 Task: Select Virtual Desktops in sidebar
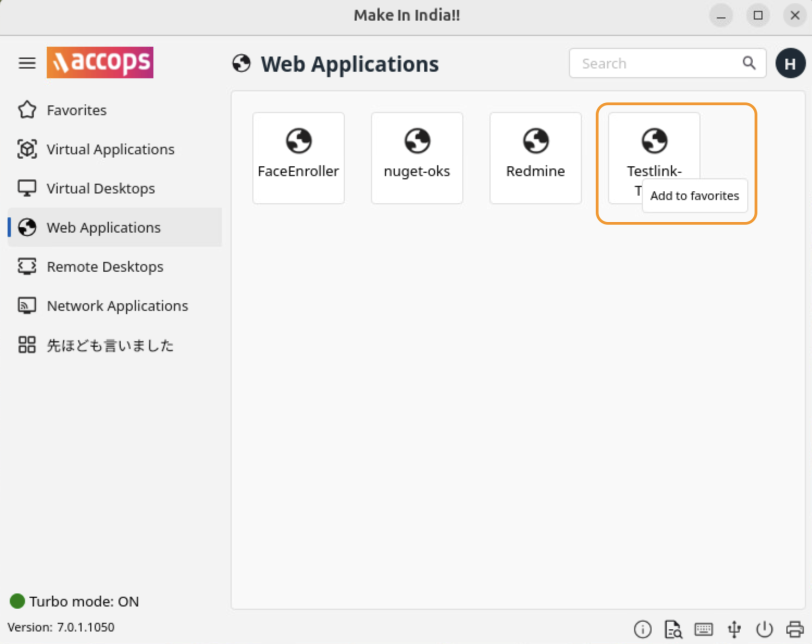coord(101,189)
